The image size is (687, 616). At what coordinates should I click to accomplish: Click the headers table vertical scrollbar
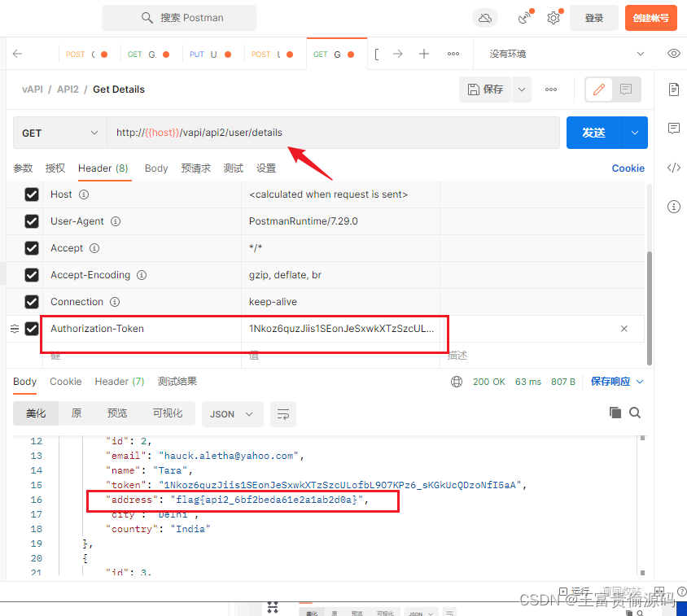(650, 308)
